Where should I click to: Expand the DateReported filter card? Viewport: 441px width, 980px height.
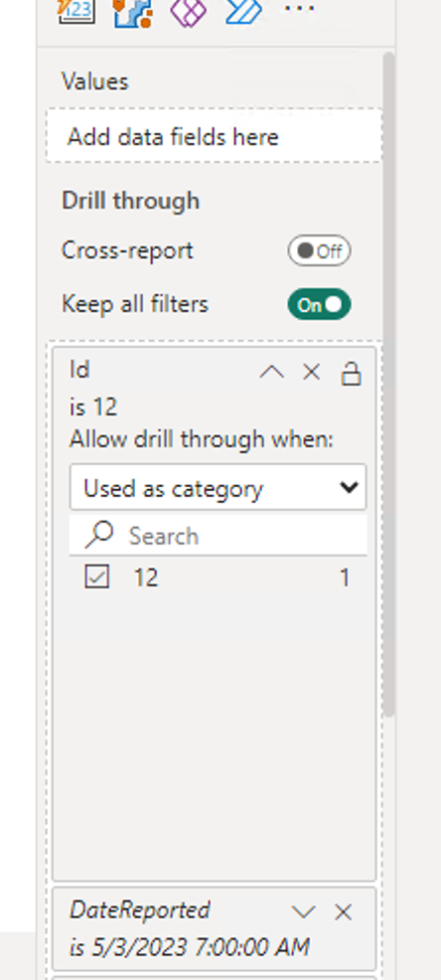(x=304, y=912)
